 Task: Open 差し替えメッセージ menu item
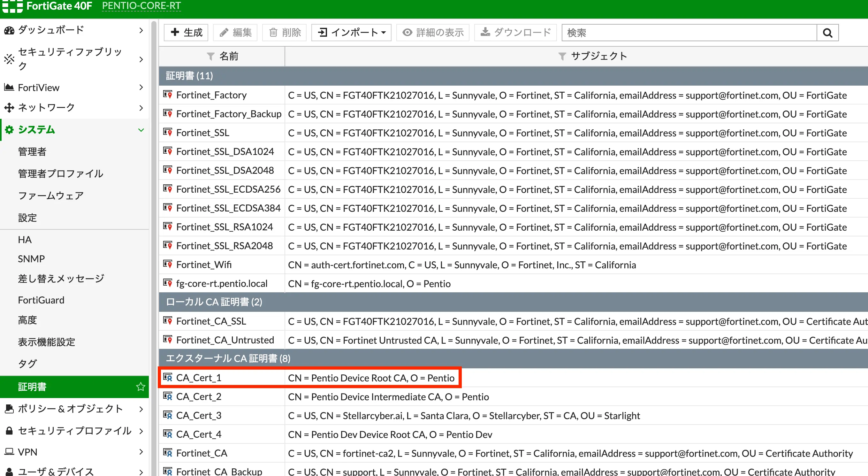coord(61,279)
